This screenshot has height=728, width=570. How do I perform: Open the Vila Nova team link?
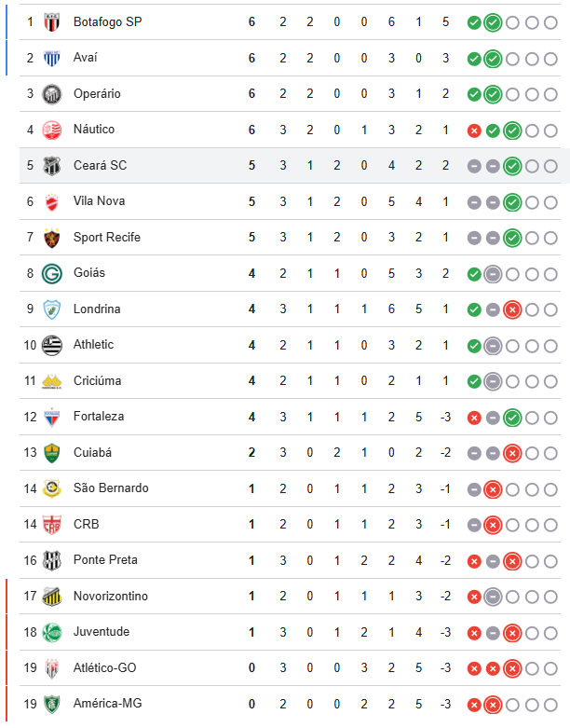[x=99, y=201]
